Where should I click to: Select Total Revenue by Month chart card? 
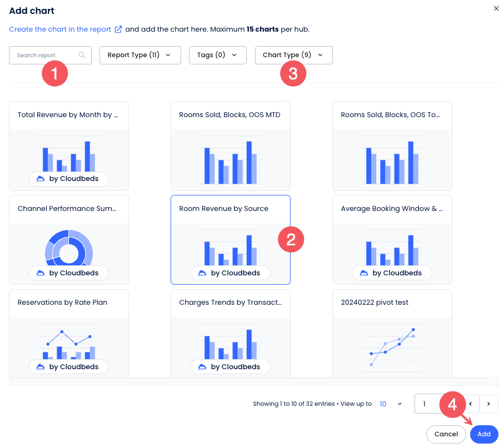pyautogui.click(x=68, y=145)
